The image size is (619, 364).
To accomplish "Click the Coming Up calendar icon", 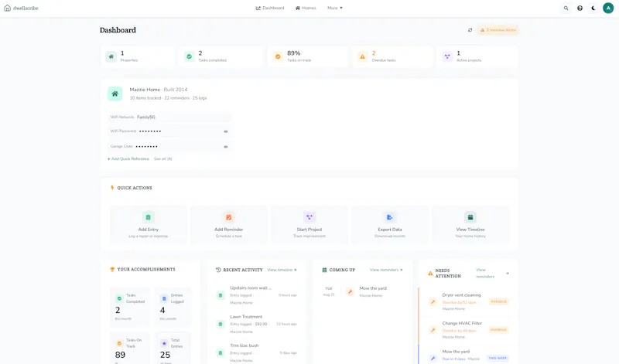I will (324, 270).
